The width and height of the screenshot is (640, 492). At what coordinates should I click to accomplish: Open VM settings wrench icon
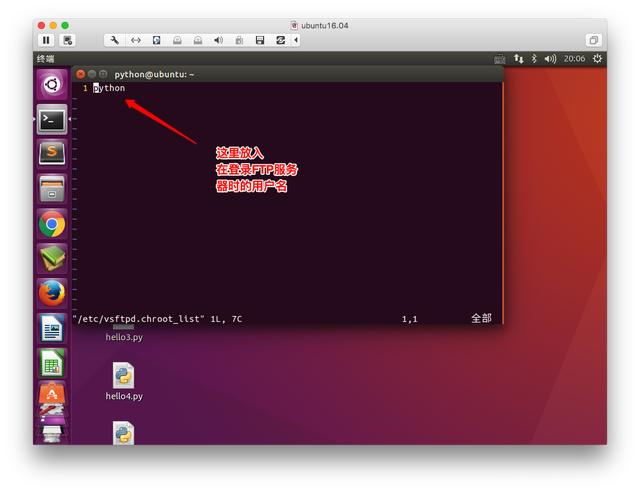115,40
